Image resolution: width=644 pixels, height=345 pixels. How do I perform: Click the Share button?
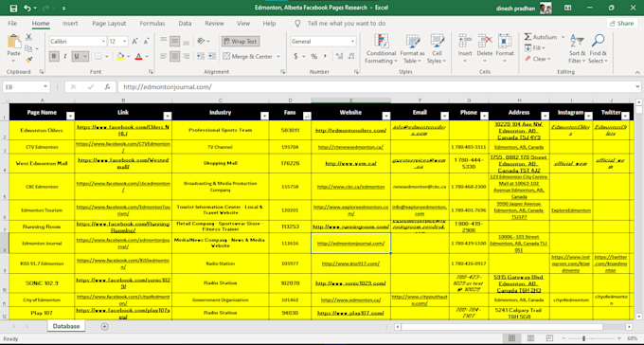[x=622, y=24]
